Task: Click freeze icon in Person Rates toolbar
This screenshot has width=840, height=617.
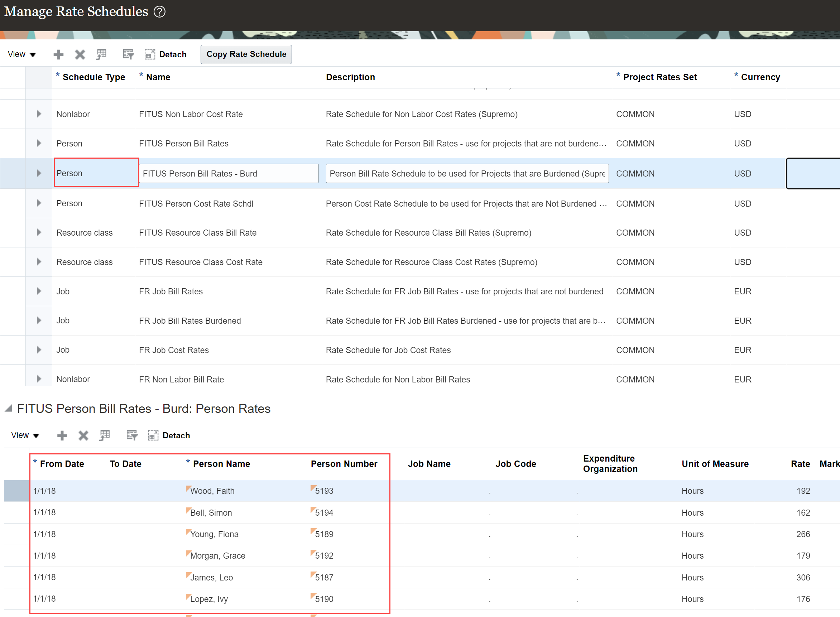Action: click(x=105, y=435)
